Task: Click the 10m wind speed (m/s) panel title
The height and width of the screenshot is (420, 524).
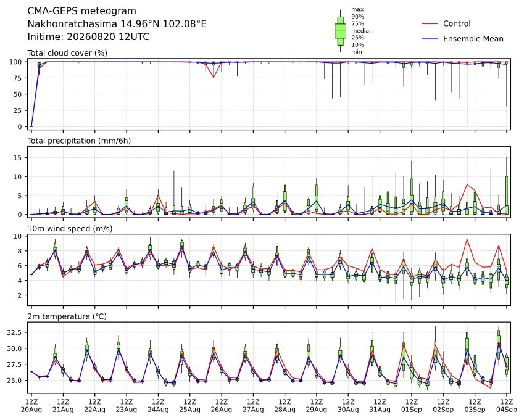Action: [x=70, y=229]
